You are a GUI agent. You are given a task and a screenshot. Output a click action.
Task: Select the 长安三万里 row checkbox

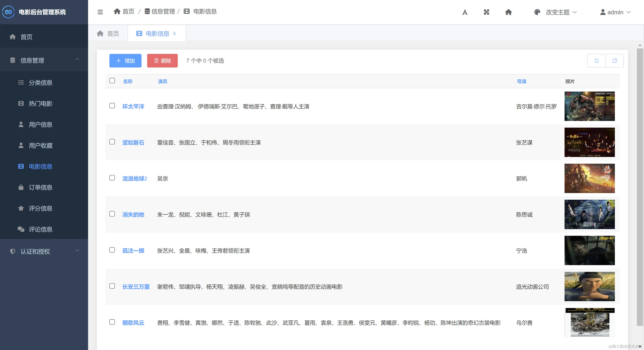(112, 286)
